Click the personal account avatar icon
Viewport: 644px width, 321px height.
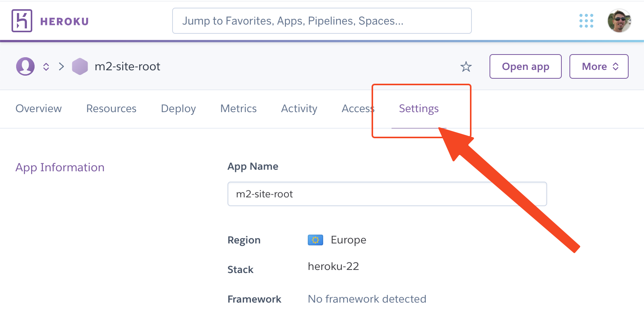pos(25,66)
